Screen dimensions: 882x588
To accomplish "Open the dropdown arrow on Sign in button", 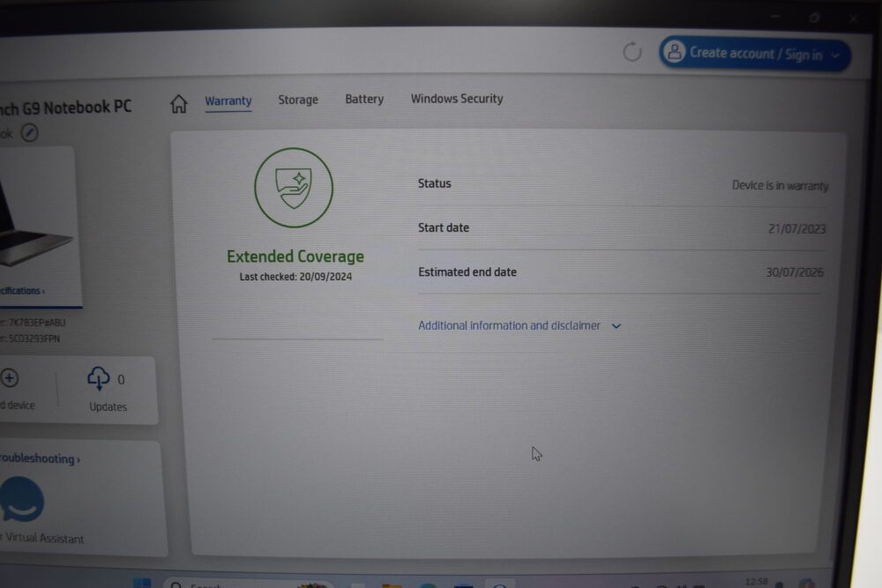I will pyautogui.click(x=835, y=56).
